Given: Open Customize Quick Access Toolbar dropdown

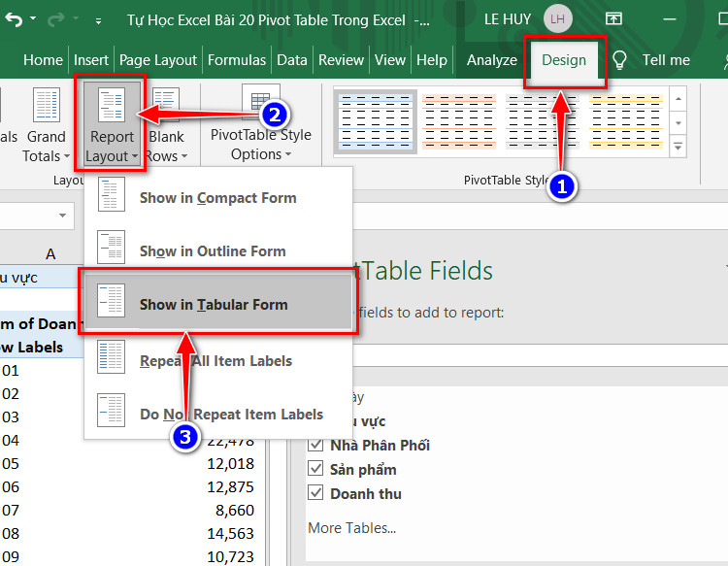Looking at the screenshot, I should point(98,20).
